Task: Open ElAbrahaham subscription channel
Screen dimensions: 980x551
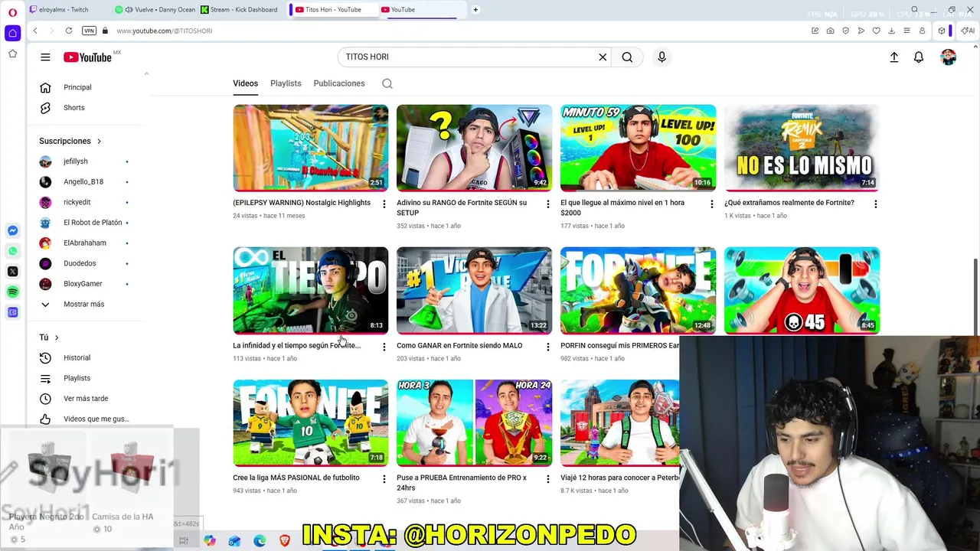Action: tap(87, 243)
